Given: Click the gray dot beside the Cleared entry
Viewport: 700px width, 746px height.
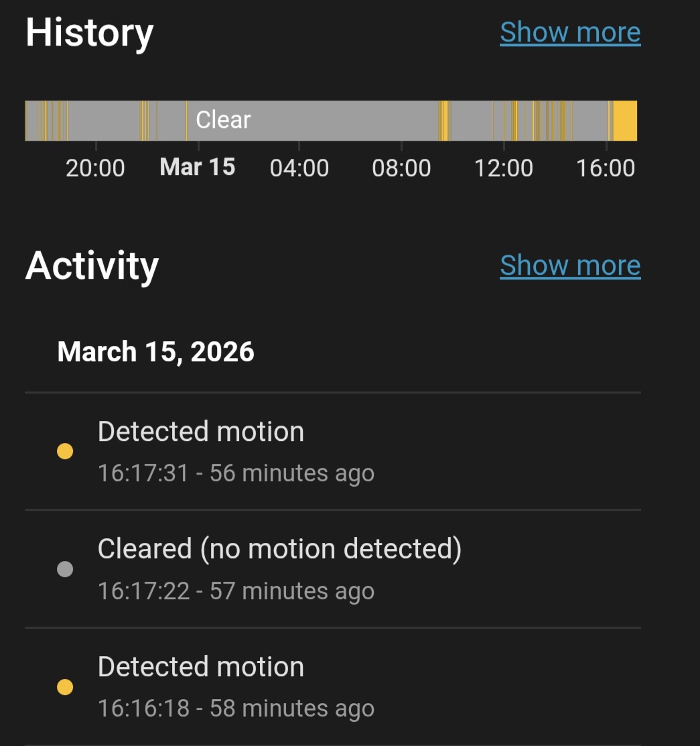Looking at the screenshot, I should point(65,570).
